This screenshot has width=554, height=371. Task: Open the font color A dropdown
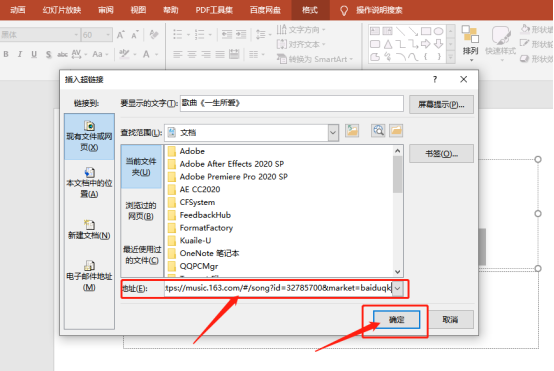(x=156, y=54)
